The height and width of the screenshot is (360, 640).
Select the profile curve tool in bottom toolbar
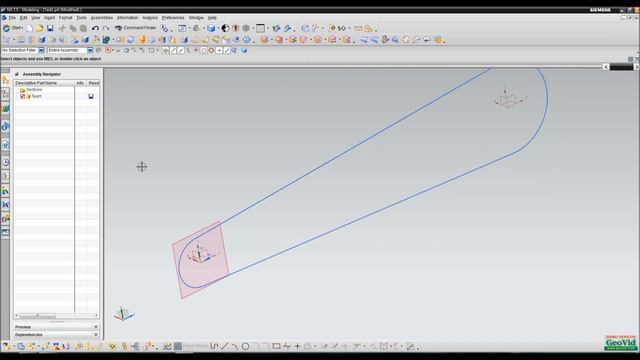[214, 347]
